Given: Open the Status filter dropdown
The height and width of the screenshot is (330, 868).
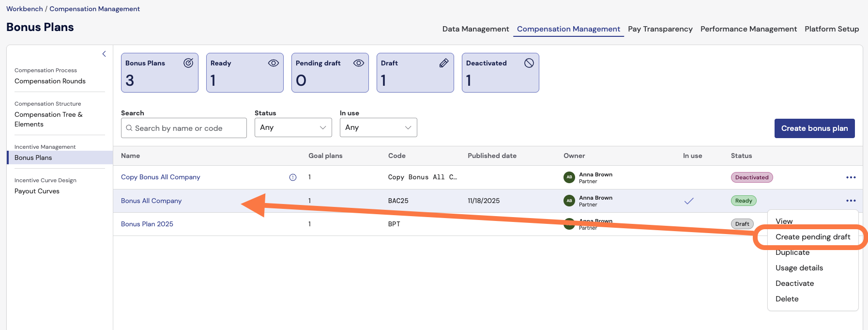Looking at the screenshot, I should 293,127.
